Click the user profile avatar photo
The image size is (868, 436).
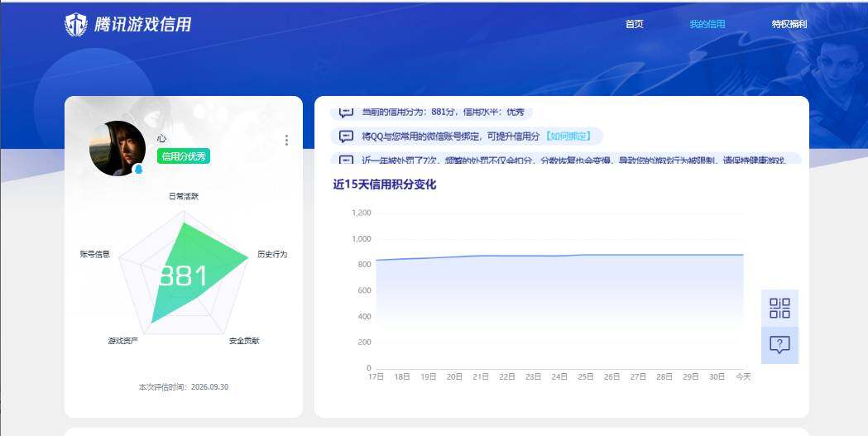tap(117, 148)
